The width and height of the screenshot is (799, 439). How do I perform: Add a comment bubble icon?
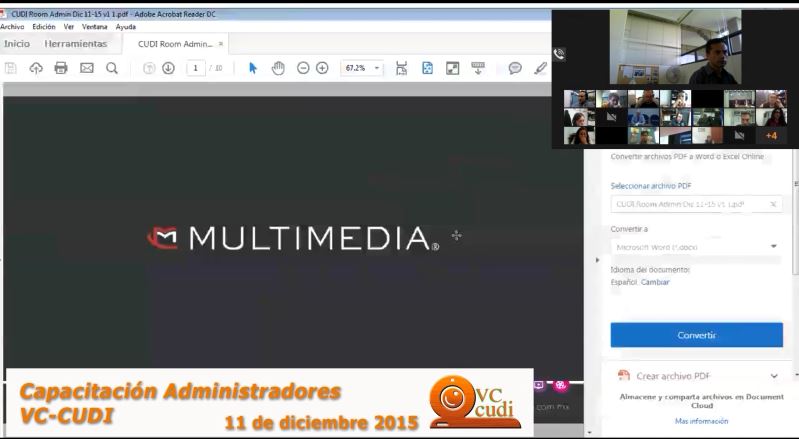[515, 68]
